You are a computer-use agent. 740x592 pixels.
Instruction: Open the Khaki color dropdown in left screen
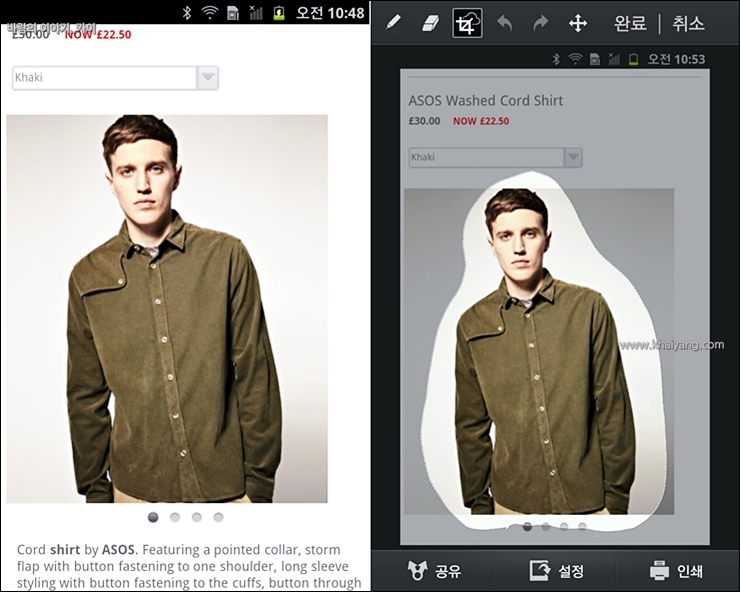104,78
